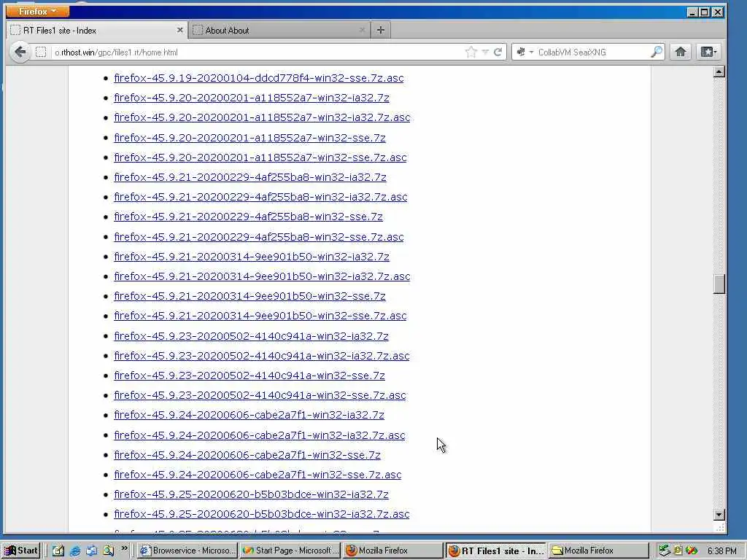
Task: Download firefox-45.9.25-20200620-b5b03bdce-win32-ia32.7z
Action: pyautogui.click(x=251, y=495)
